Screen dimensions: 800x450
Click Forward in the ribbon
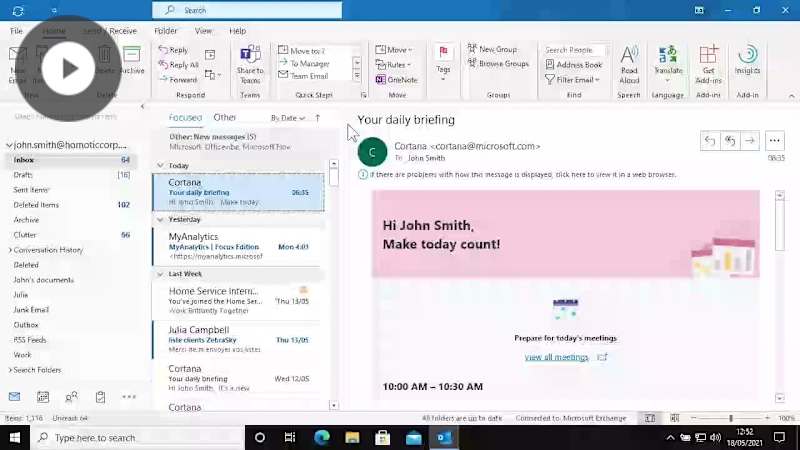[x=178, y=80]
